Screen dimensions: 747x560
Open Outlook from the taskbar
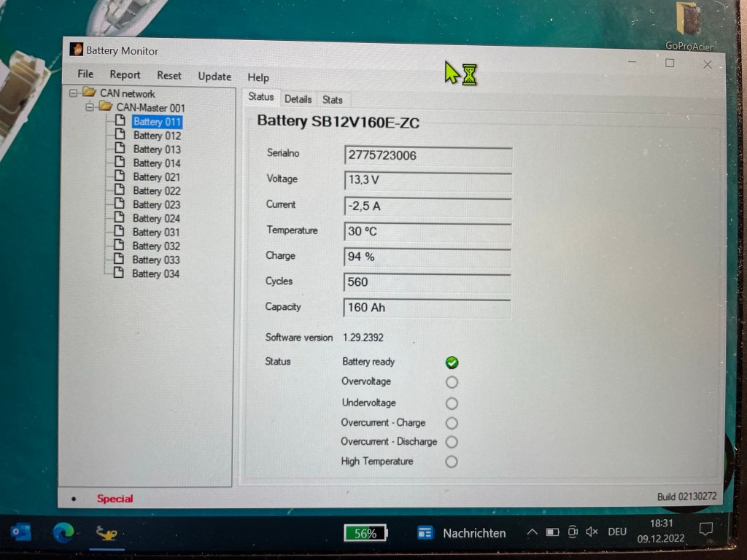point(21,533)
